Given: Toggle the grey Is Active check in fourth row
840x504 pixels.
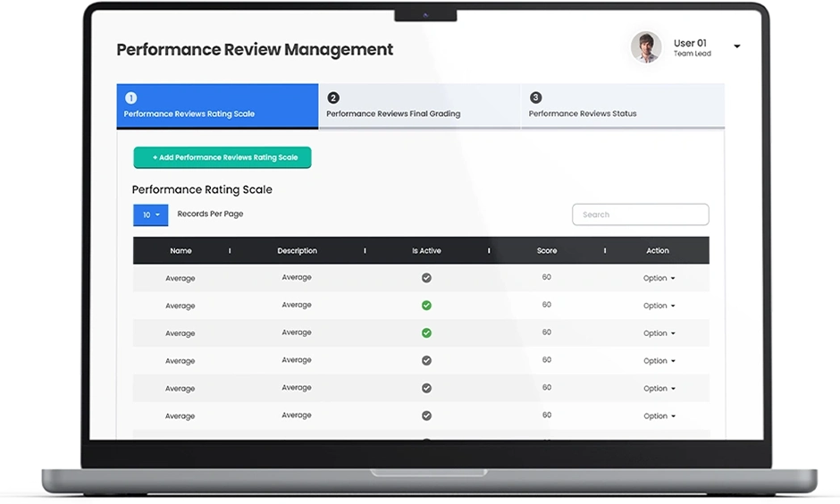Looking at the screenshot, I should tap(426, 360).
